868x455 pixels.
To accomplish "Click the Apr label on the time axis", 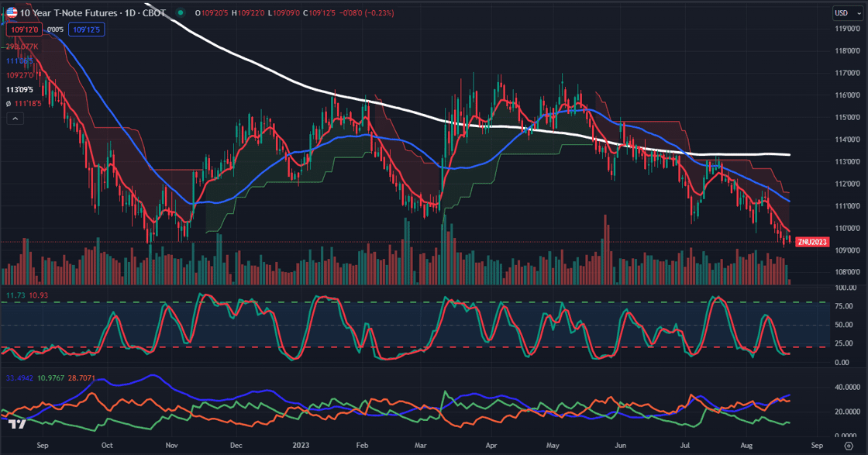I will tap(491, 445).
